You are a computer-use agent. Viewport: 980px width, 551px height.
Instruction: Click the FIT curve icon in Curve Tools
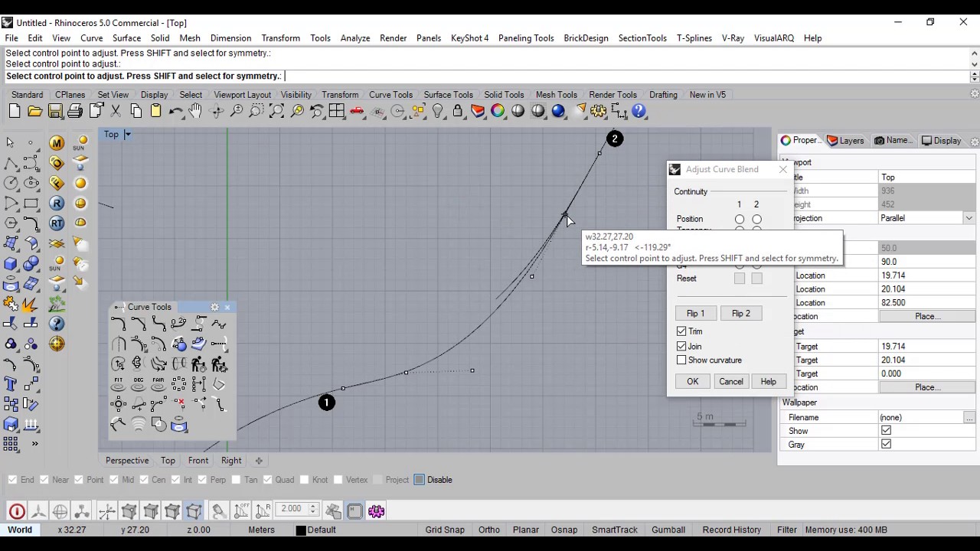[118, 383]
